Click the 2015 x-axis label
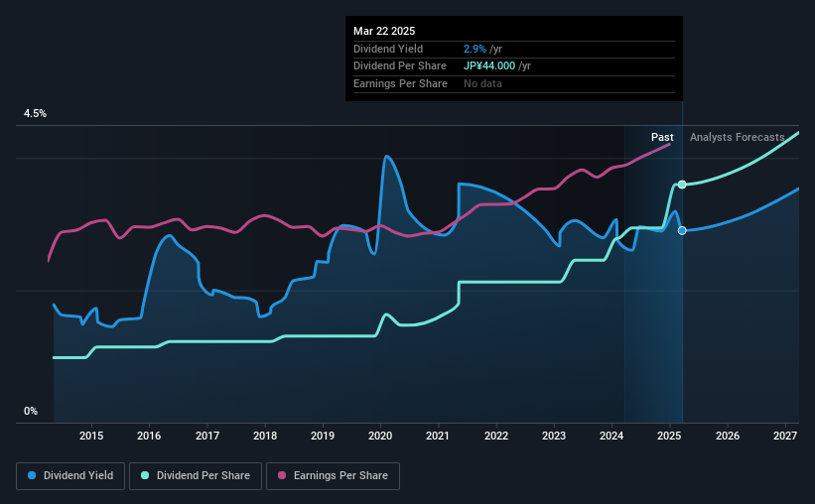This screenshot has width=815, height=504. [91, 436]
